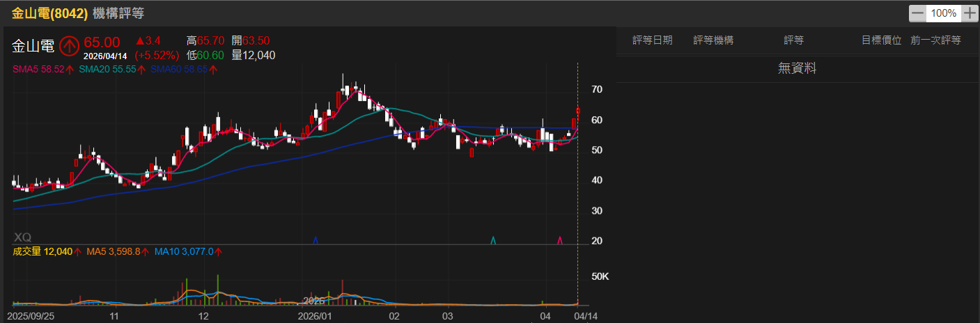Sort by the 目標價位 column header
This screenshot has width=980, height=323.
[881, 40]
